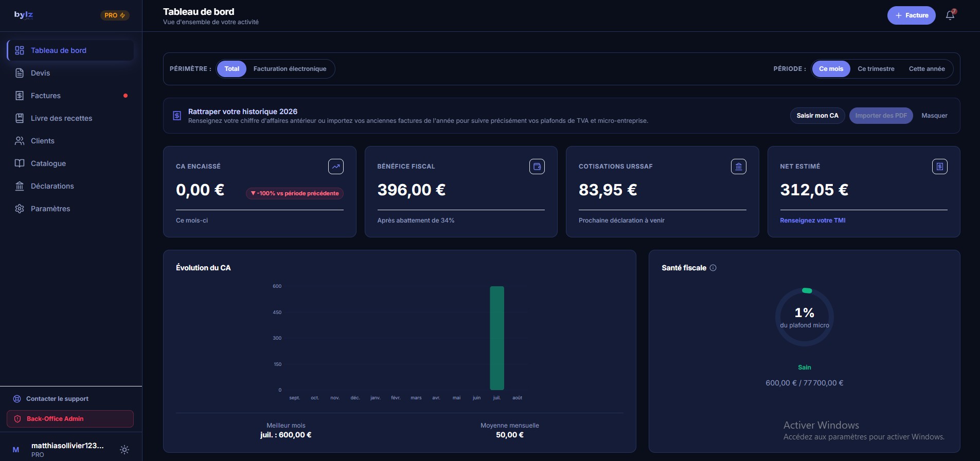
Task: Click the CA encaissé trend icon
Action: coord(336,167)
